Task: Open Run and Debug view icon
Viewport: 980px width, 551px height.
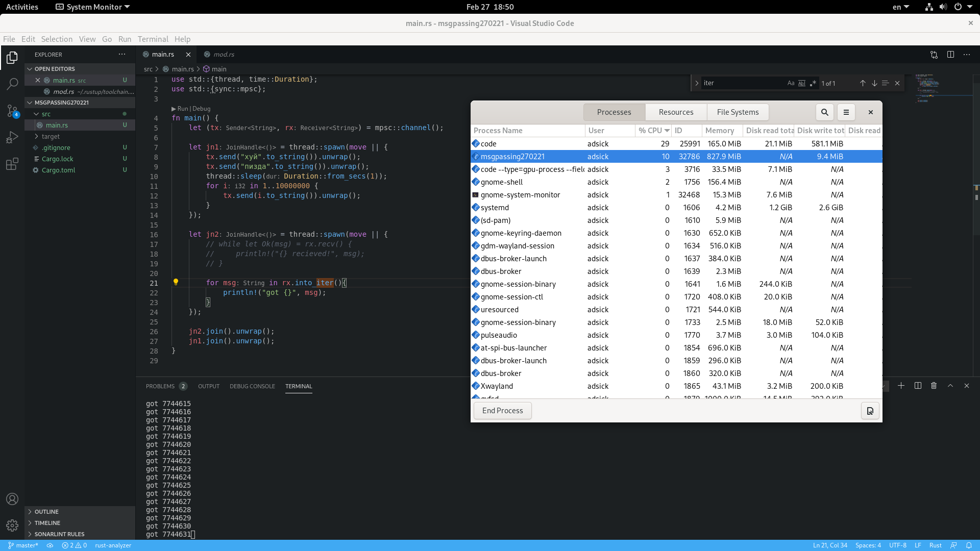Action: point(12,137)
